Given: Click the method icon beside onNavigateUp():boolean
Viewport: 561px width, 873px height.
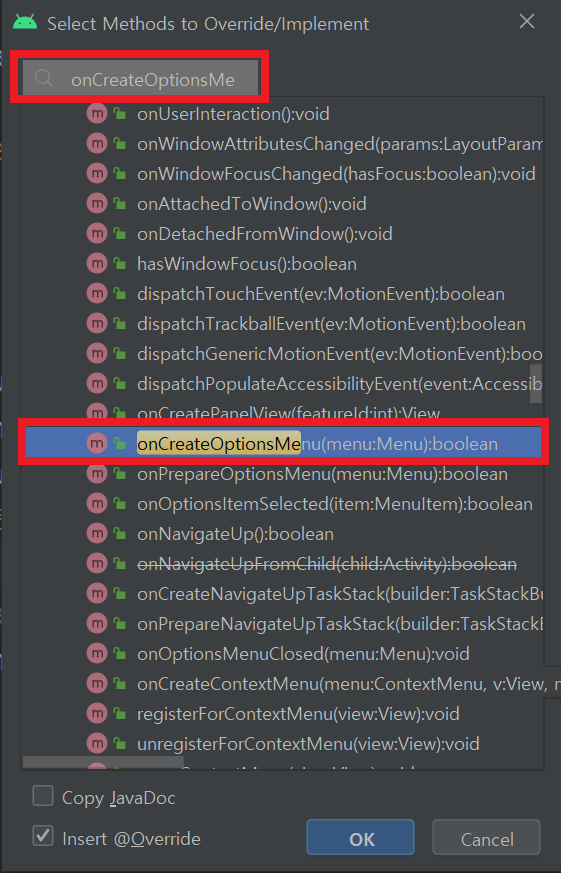Looking at the screenshot, I should point(97,534).
